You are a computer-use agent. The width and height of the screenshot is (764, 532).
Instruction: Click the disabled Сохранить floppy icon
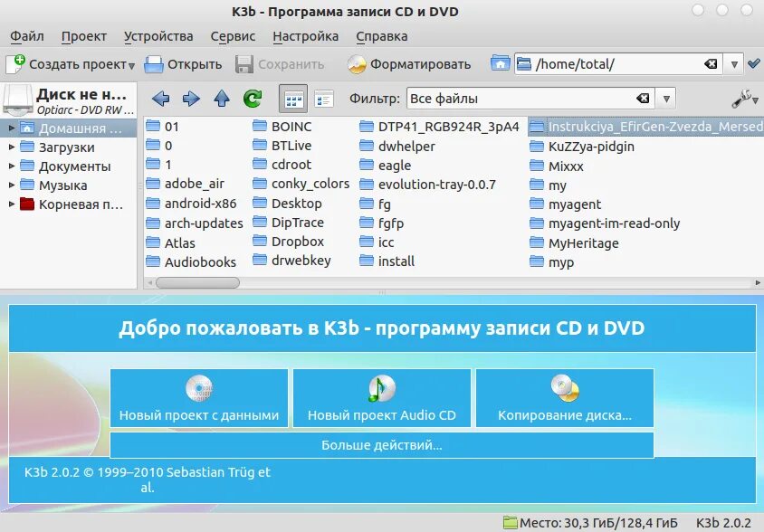[244, 64]
